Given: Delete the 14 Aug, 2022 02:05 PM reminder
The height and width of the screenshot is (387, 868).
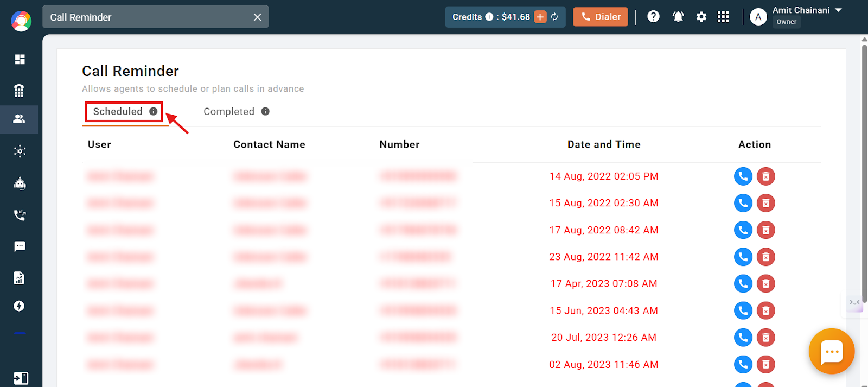Looking at the screenshot, I should (x=766, y=176).
